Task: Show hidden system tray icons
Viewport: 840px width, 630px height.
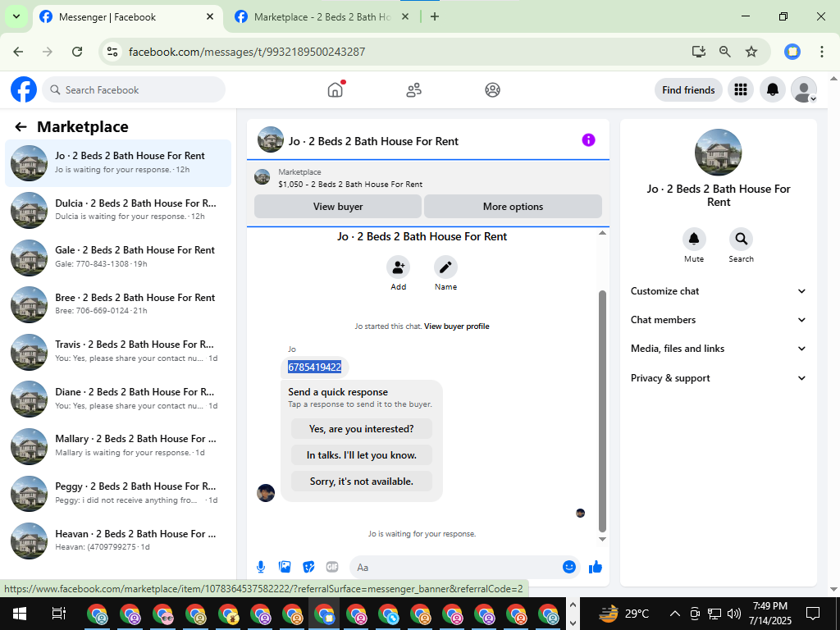Action: pyautogui.click(x=675, y=614)
